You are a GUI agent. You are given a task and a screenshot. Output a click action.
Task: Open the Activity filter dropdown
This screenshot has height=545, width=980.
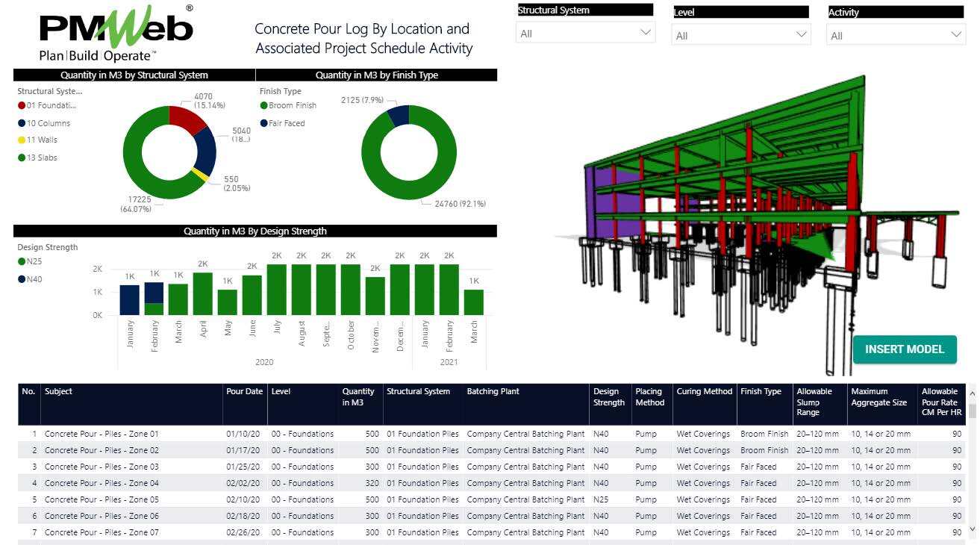click(896, 36)
